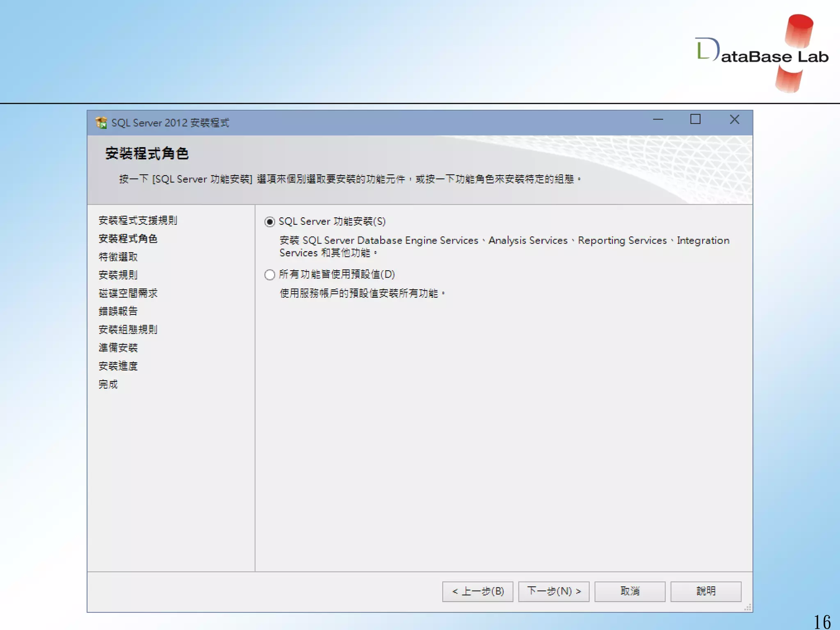840x630 pixels.
Task: Click the Database Engine Services description text
Action: 504,247
